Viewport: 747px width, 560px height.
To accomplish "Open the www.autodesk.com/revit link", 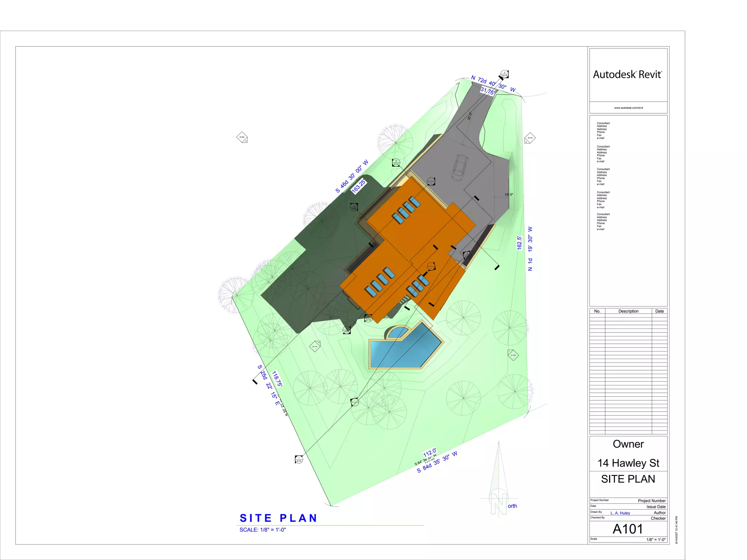I will click(628, 108).
